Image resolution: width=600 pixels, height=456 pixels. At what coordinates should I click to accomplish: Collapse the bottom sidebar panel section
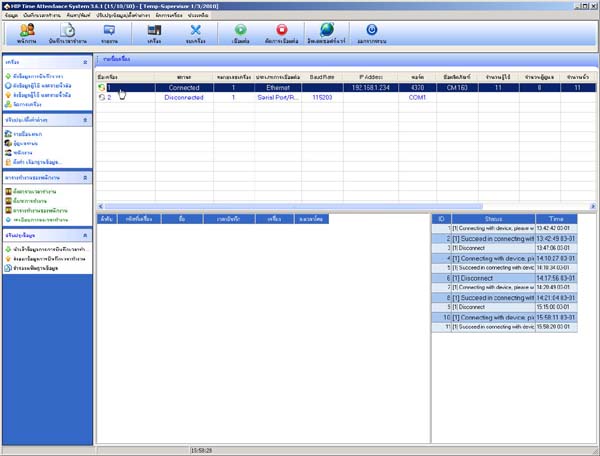click(88, 233)
